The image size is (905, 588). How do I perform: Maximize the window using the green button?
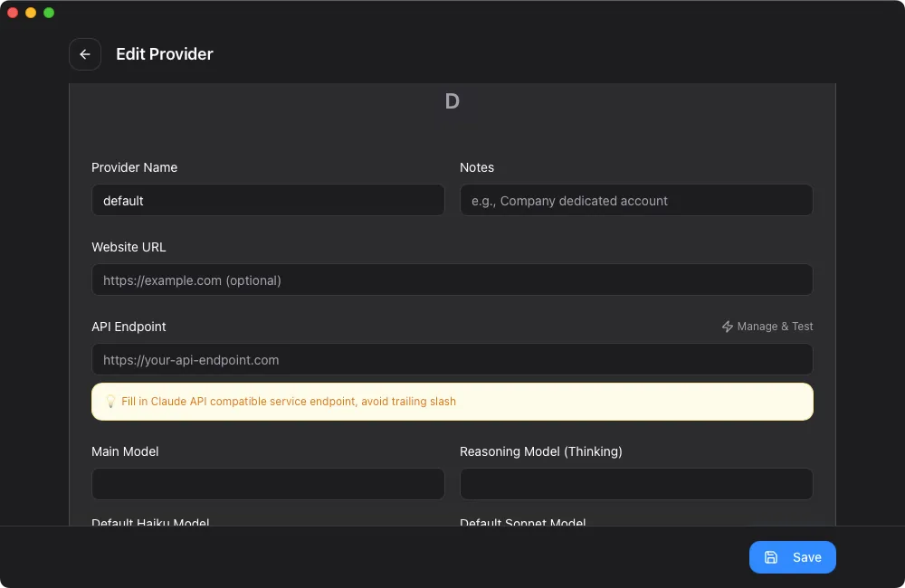click(49, 13)
